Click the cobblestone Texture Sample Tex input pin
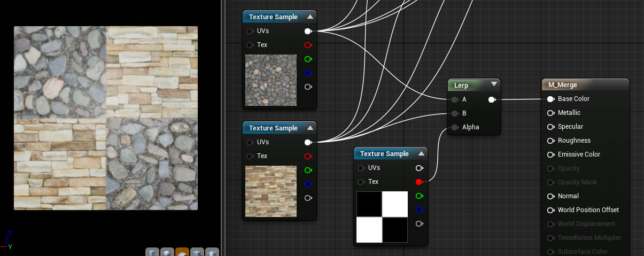 click(250, 45)
